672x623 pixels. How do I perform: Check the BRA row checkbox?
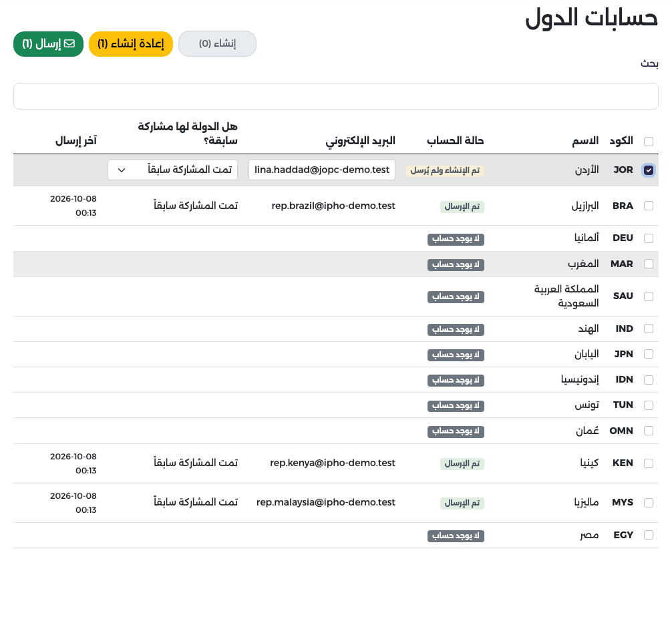point(649,206)
